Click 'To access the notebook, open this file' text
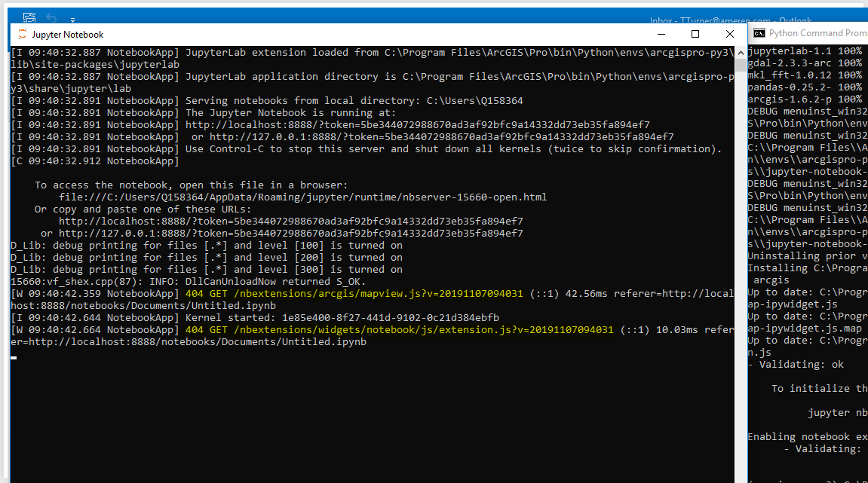Screen dimensions: 868x483 point(192,185)
